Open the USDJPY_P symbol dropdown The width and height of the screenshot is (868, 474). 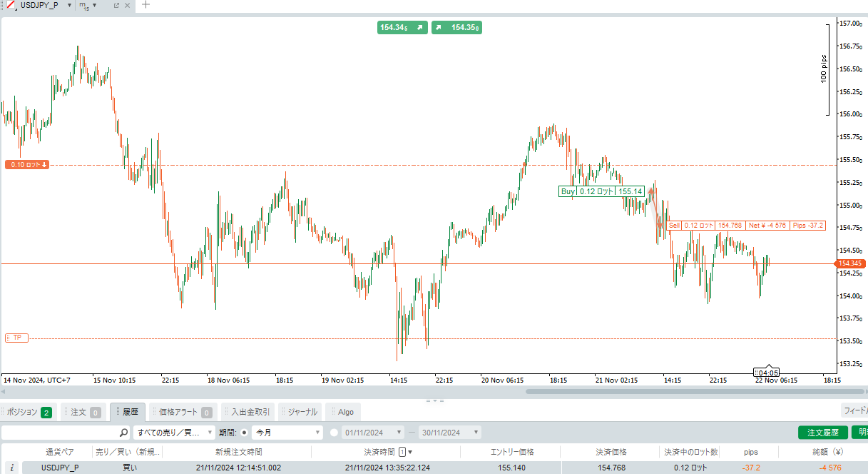coord(69,5)
